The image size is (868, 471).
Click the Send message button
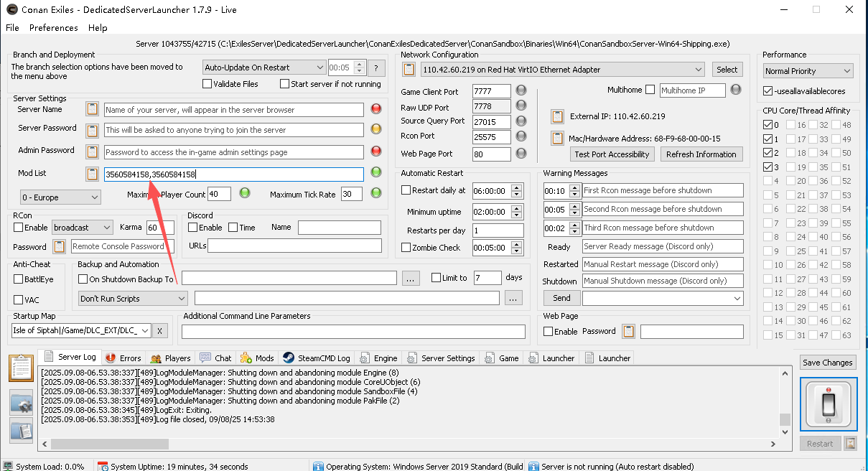click(x=561, y=298)
